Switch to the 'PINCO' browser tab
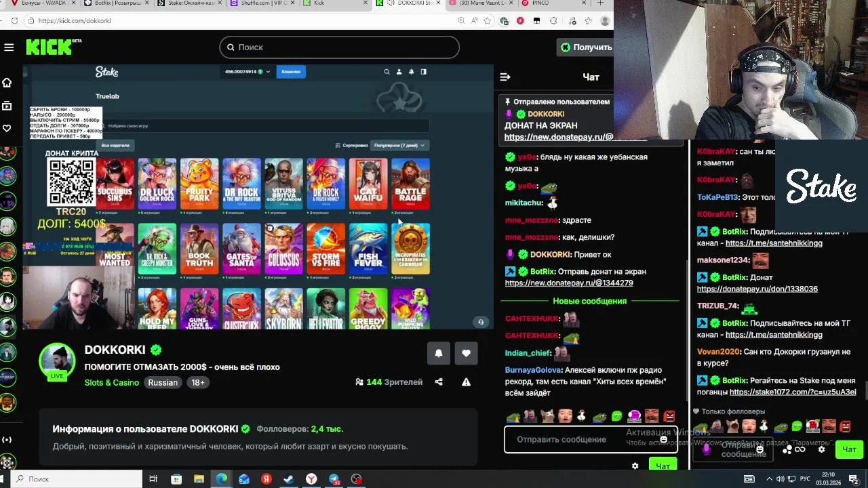The height and width of the screenshot is (488, 868). pos(553,3)
